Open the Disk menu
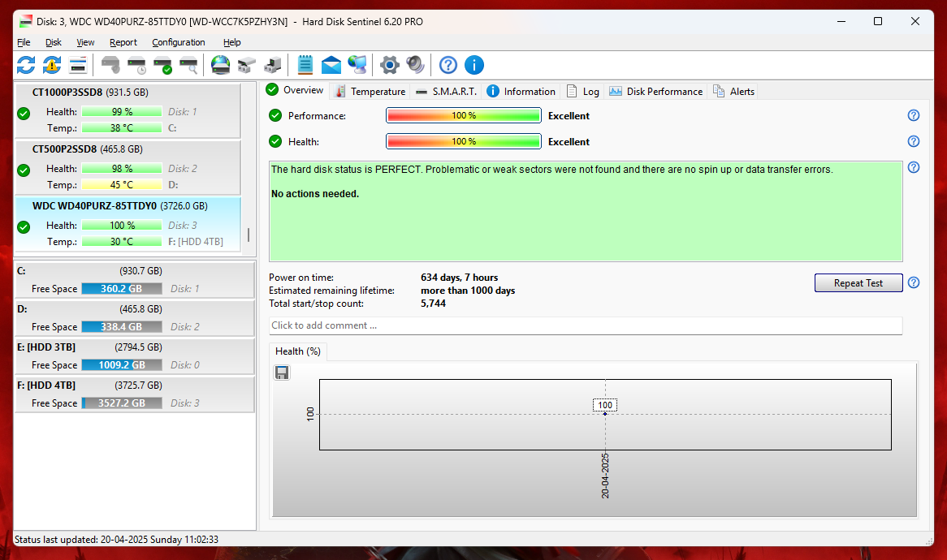Viewport: 947px width, 560px height. (x=54, y=42)
